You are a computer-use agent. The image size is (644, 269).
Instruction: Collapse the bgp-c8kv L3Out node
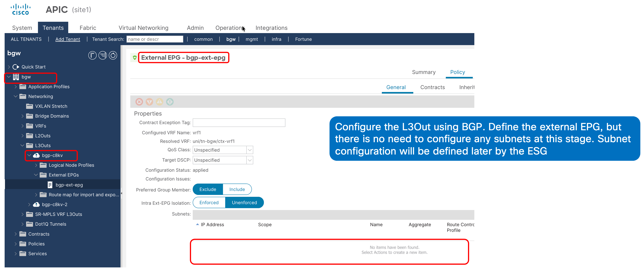pyautogui.click(x=29, y=155)
